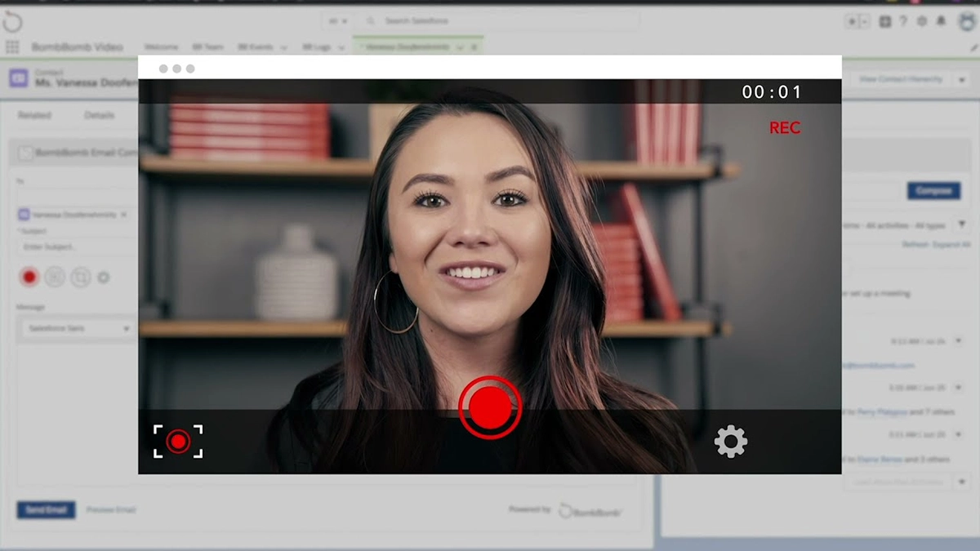Open recorder settings gear in video overlay
980x551 pixels.
point(730,441)
